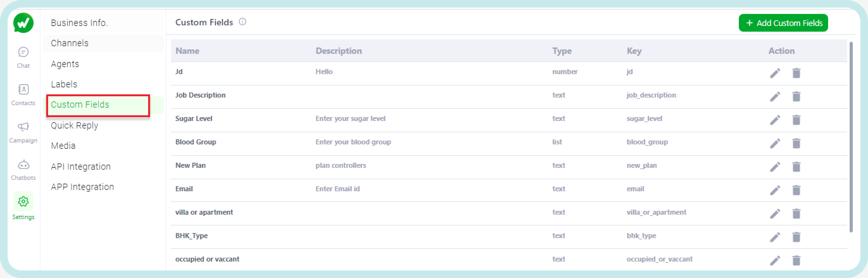Edit the Blood Group field
The width and height of the screenshot is (868, 278).
coord(775,143)
